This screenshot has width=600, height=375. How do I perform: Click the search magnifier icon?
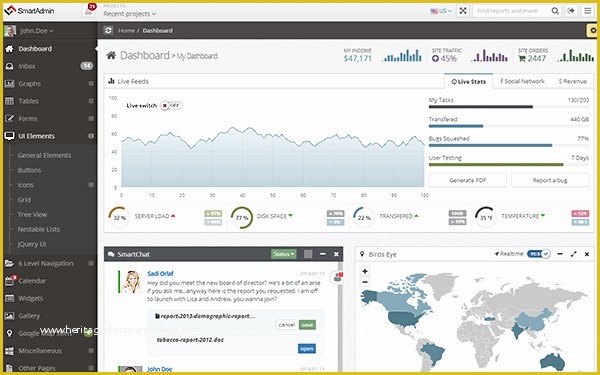[x=555, y=11]
